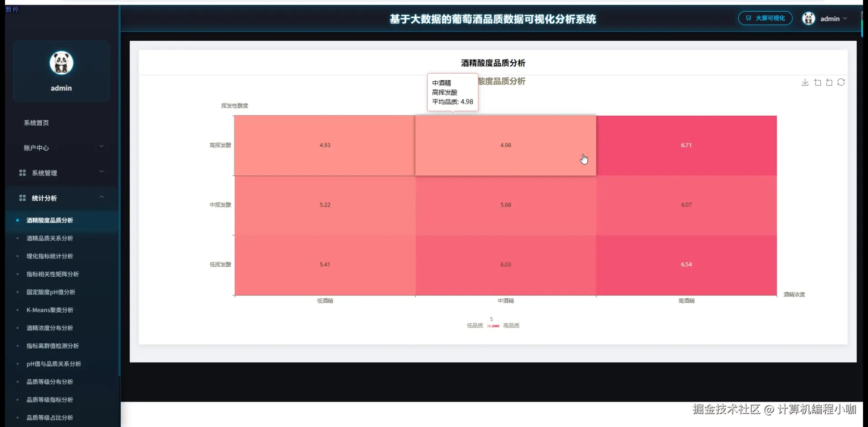Screen dimensions: 868x427
Task: Click the 大屏可视化 button
Action: tap(765, 18)
